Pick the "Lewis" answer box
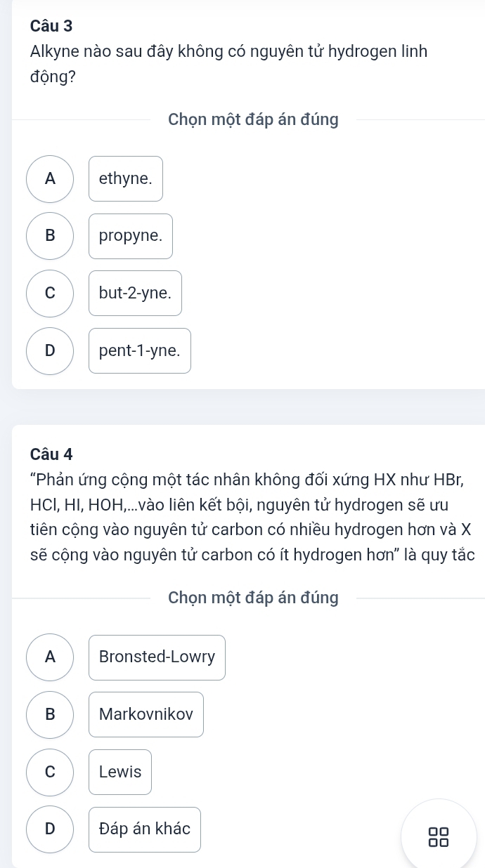Viewport: 485px width, 868px height. click(x=120, y=772)
